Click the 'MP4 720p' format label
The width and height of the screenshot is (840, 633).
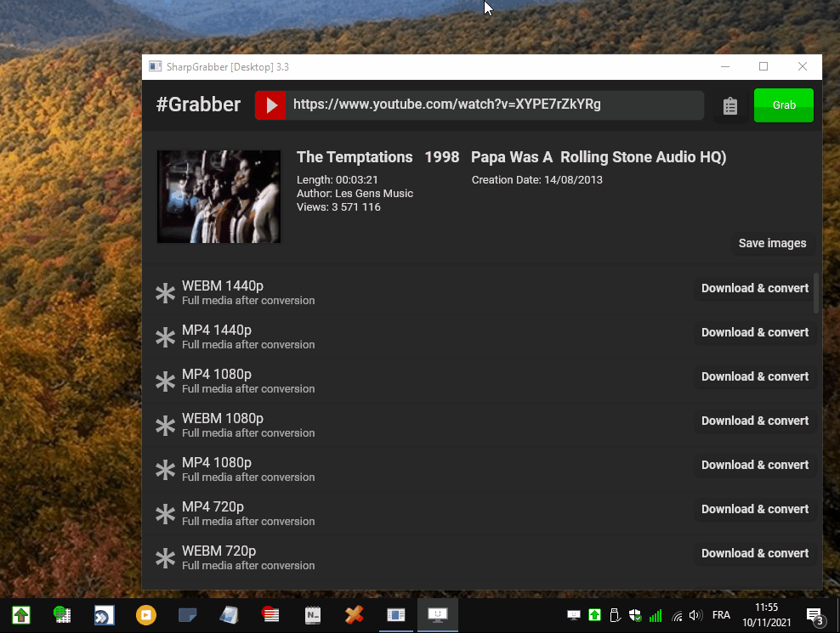pos(213,506)
